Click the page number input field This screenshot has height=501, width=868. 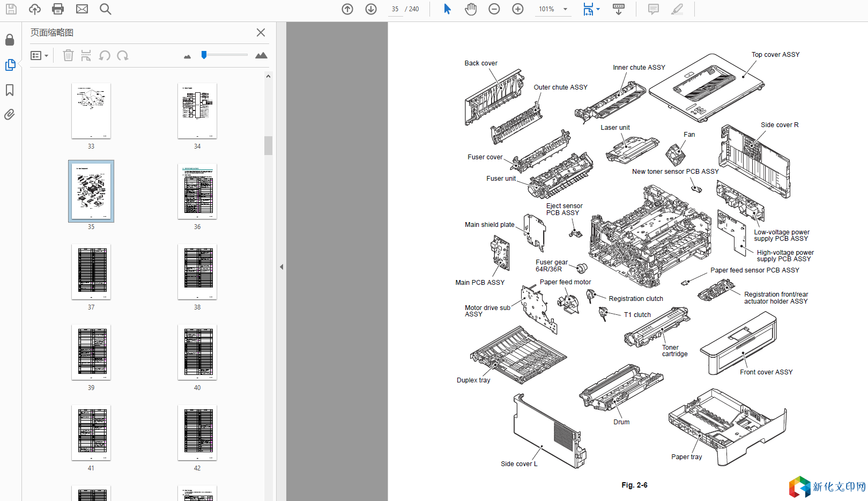click(395, 9)
